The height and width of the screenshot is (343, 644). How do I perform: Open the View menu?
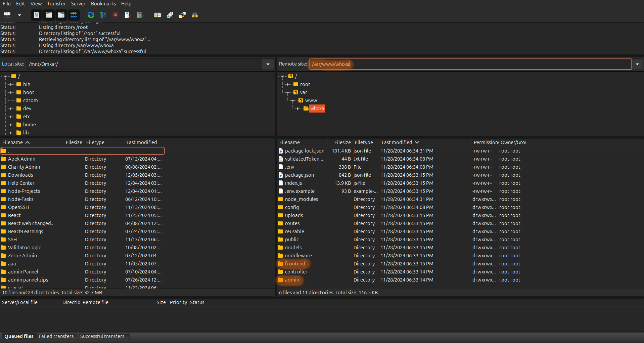pos(36,4)
